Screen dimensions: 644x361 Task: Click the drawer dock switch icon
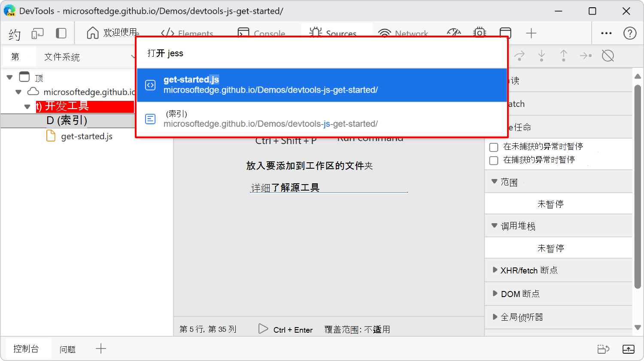click(603, 349)
